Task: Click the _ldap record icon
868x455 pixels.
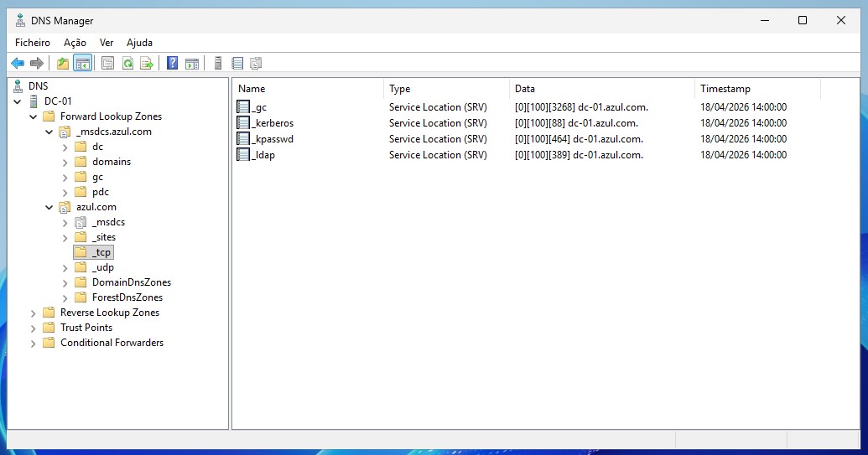Action: [x=243, y=155]
